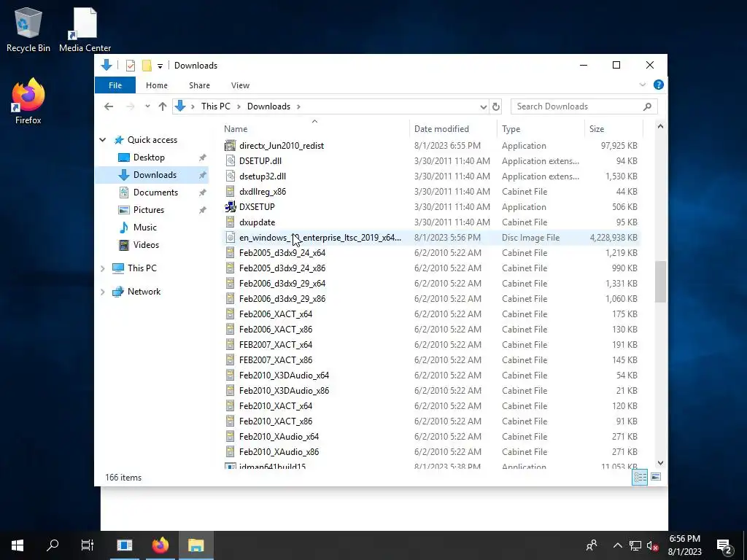Open the muted volume tray icon
The image size is (747, 560).
[653, 545]
